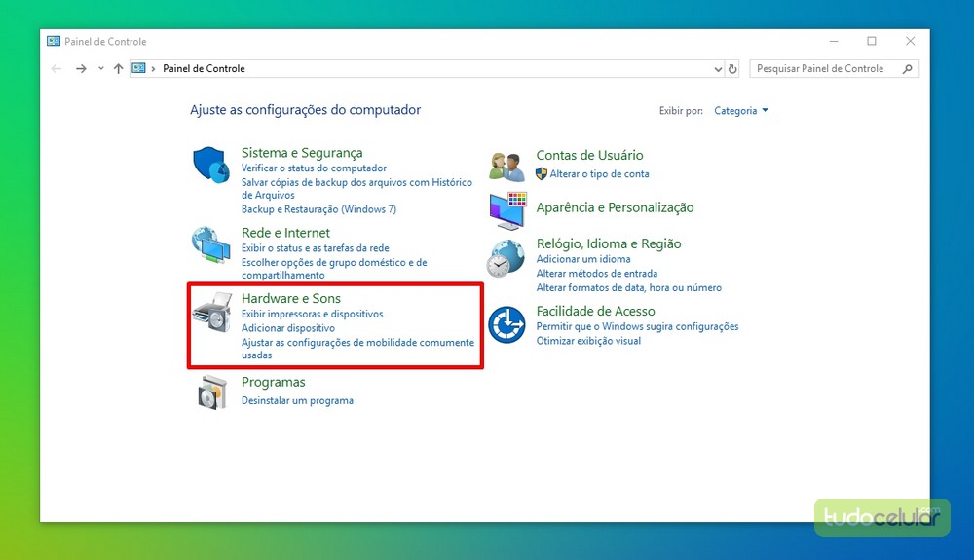The height and width of the screenshot is (560, 974).
Task: Click the Programas disc box icon
Action: [x=211, y=392]
